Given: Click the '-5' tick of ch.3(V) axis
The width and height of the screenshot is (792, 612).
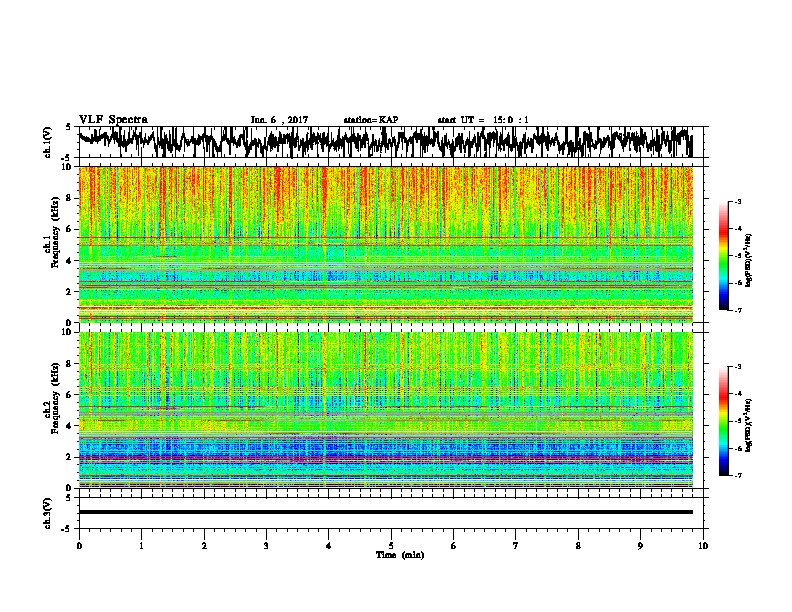Looking at the screenshot, I should pos(67,529).
